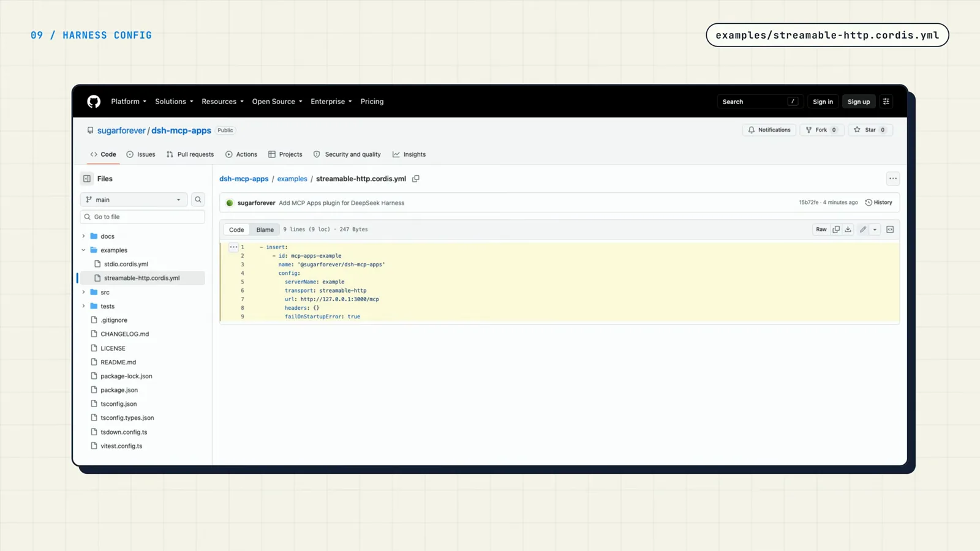980x551 pixels.
Task: Select streamable-http.cordis.yml in the file tree
Action: coord(142,278)
